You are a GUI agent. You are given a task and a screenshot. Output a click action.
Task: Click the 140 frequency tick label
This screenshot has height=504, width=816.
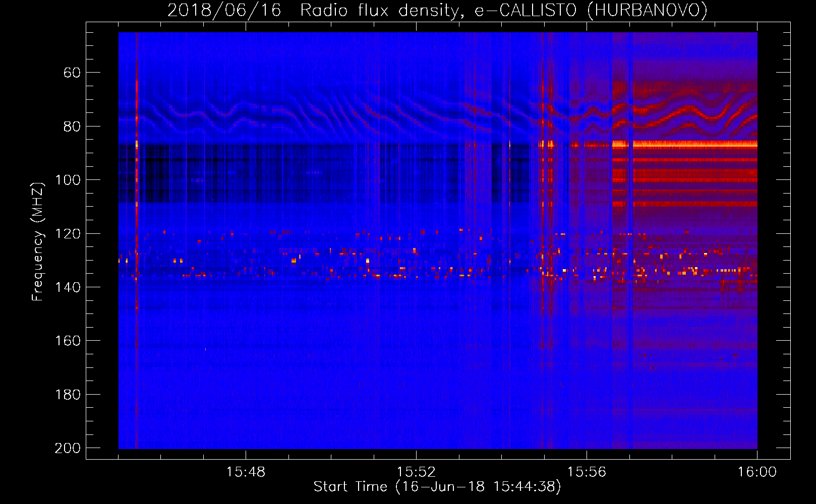click(x=68, y=287)
